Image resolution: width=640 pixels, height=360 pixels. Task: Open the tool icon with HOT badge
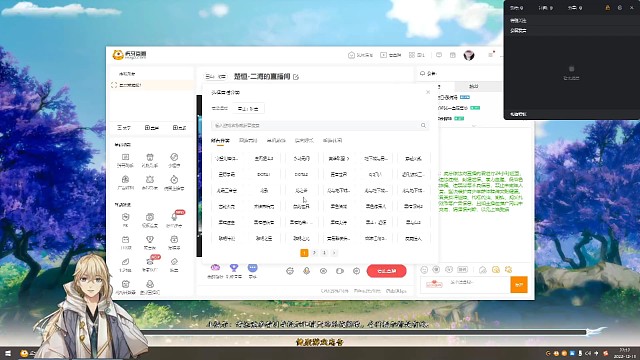pos(149,262)
